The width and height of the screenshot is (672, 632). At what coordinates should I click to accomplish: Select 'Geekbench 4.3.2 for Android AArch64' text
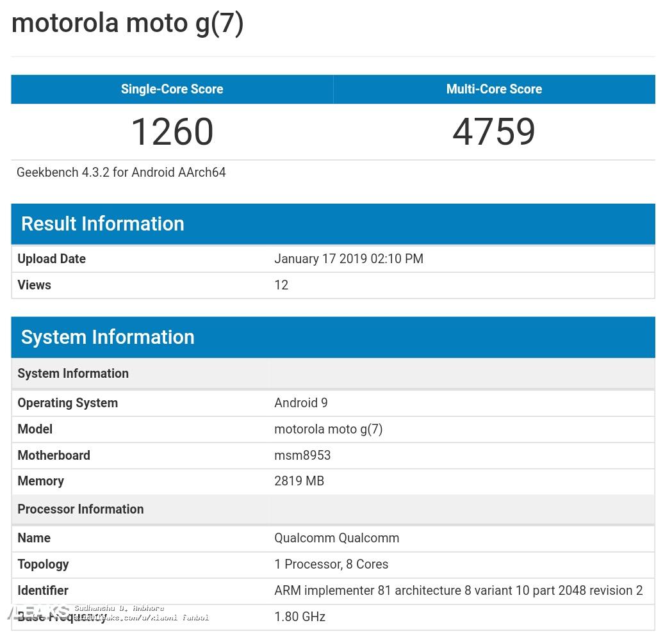[x=121, y=172]
